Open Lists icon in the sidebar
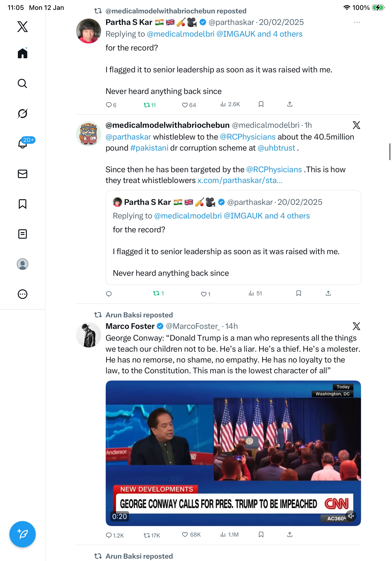This screenshot has height=561, width=392. pyautogui.click(x=23, y=234)
